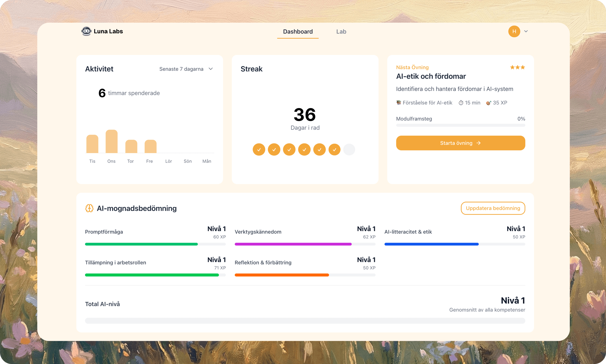Click the Luna Labs robot logo icon
The width and height of the screenshot is (606, 364).
coord(86,31)
